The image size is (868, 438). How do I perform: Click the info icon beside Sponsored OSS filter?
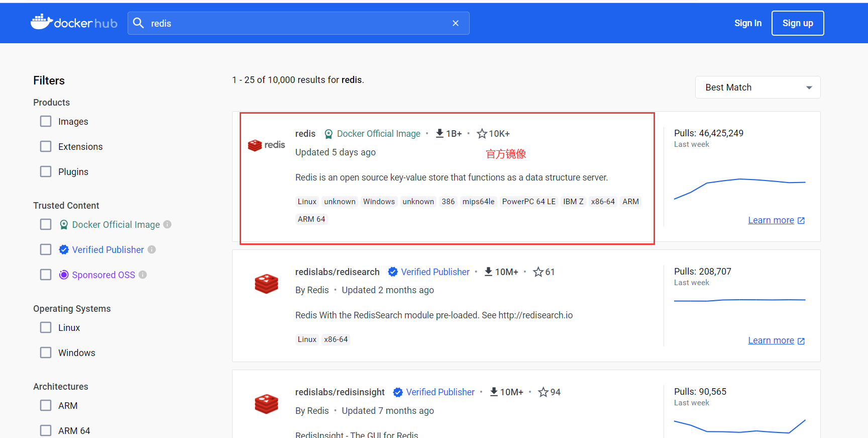[x=143, y=275]
